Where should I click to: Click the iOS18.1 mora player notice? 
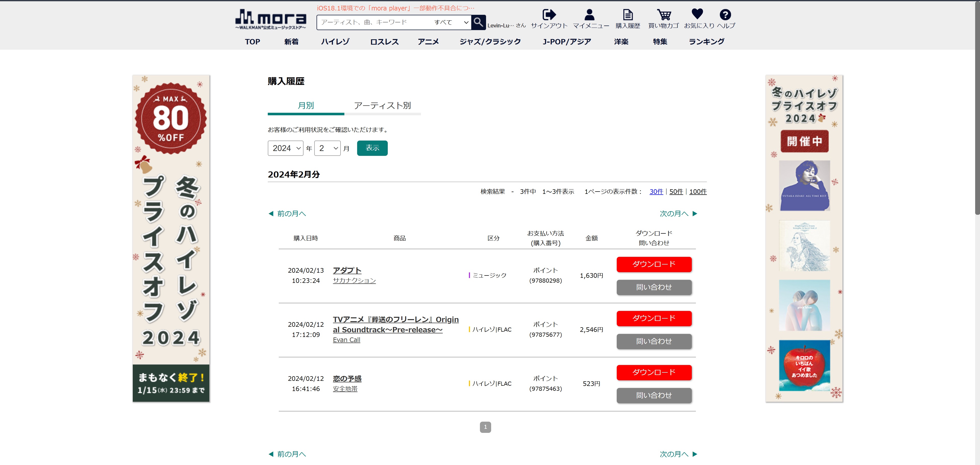point(396,8)
